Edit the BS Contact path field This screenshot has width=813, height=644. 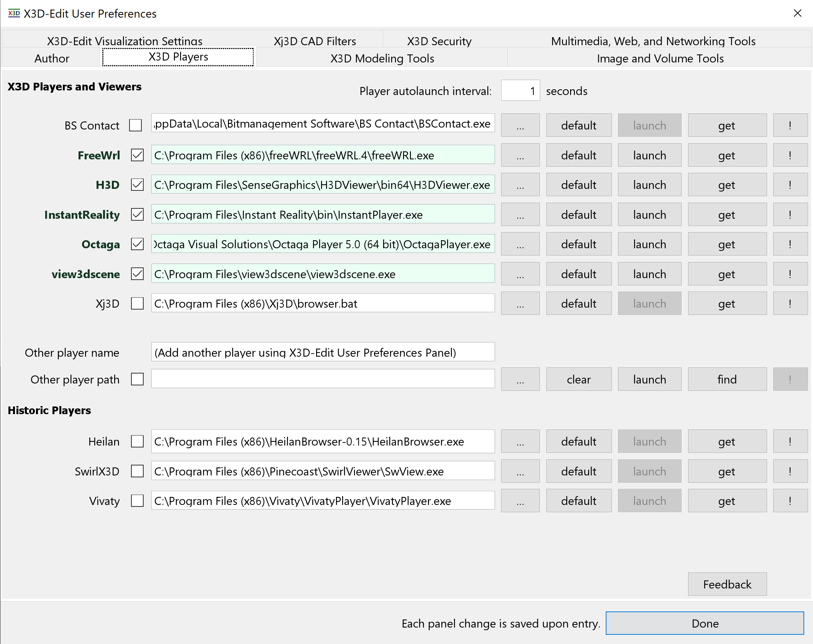click(323, 123)
